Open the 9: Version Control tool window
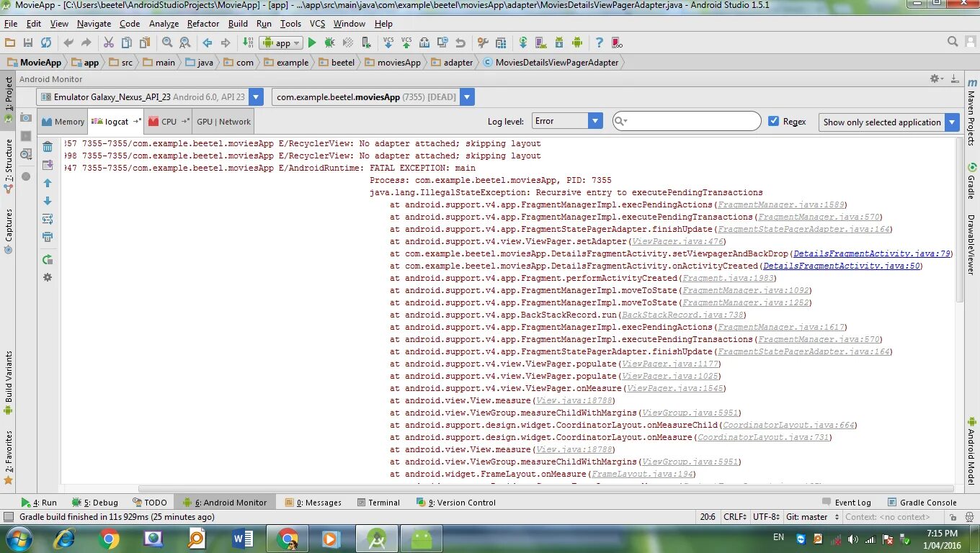Image resolution: width=980 pixels, height=553 pixels. click(x=456, y=503)
